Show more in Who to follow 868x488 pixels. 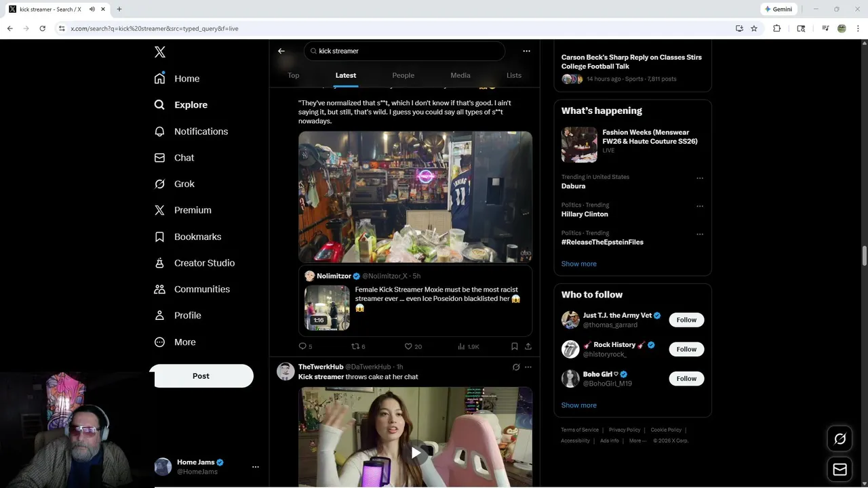tap(579, 405)
